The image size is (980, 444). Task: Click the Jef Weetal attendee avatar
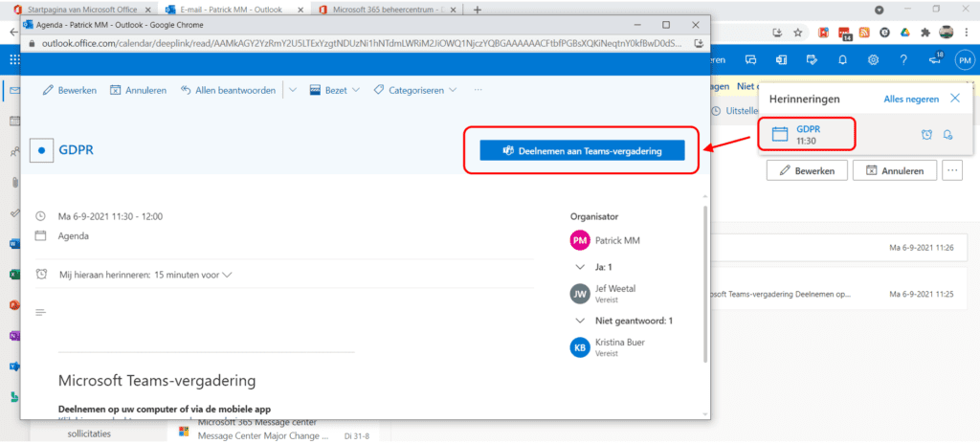[x=580, y=294]
